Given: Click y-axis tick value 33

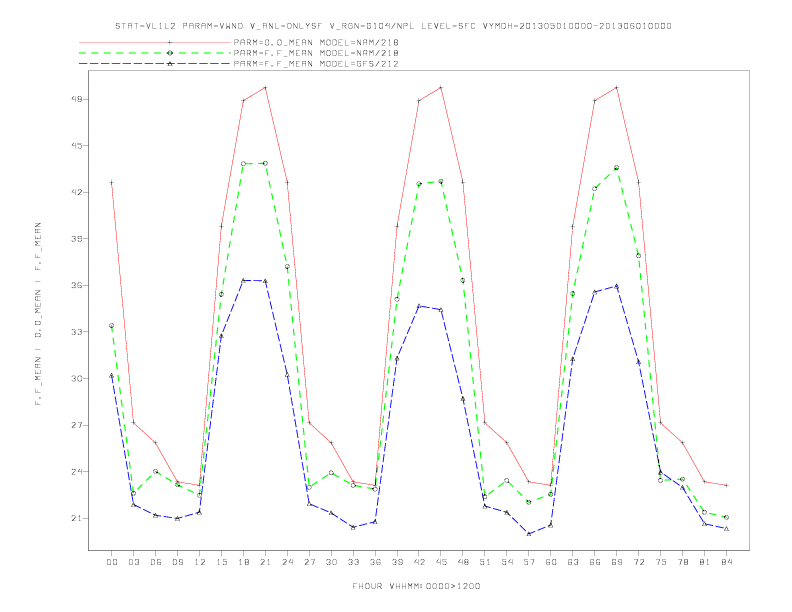Looking at the screenshot, I should point(76,332).
